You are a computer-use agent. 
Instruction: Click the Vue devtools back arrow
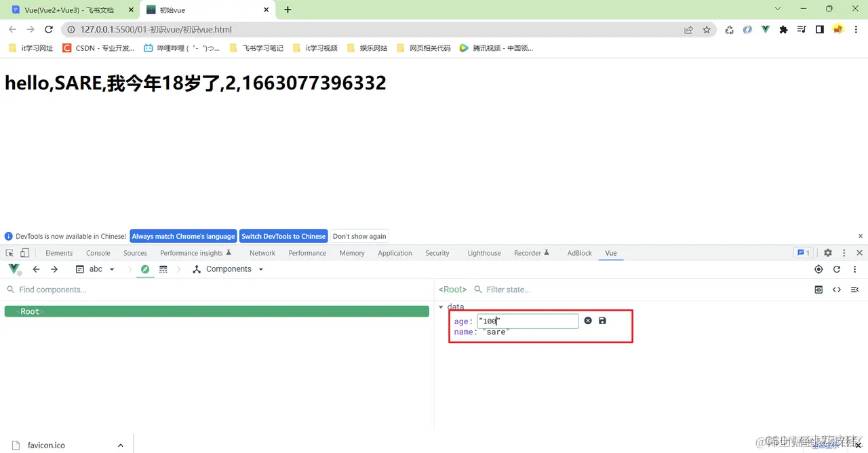point(37,269)
